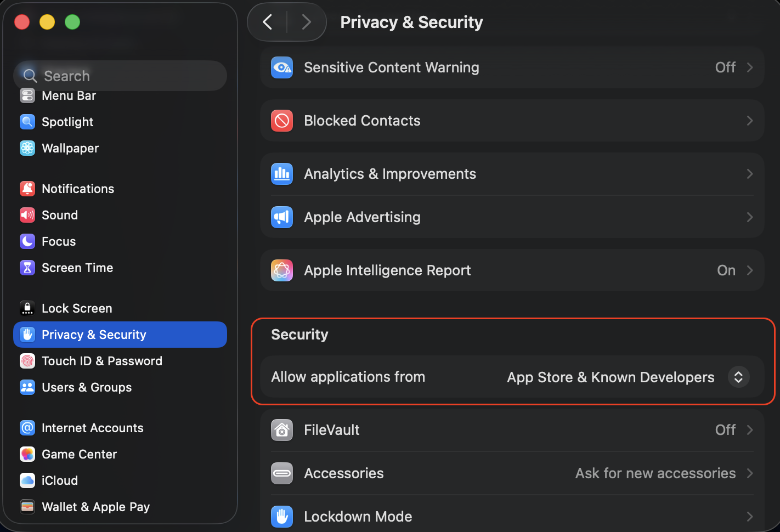This screenshot has height=532, width=780.
Task: Expand Blocked Contacts via its chevron
Action: [750, 121]
